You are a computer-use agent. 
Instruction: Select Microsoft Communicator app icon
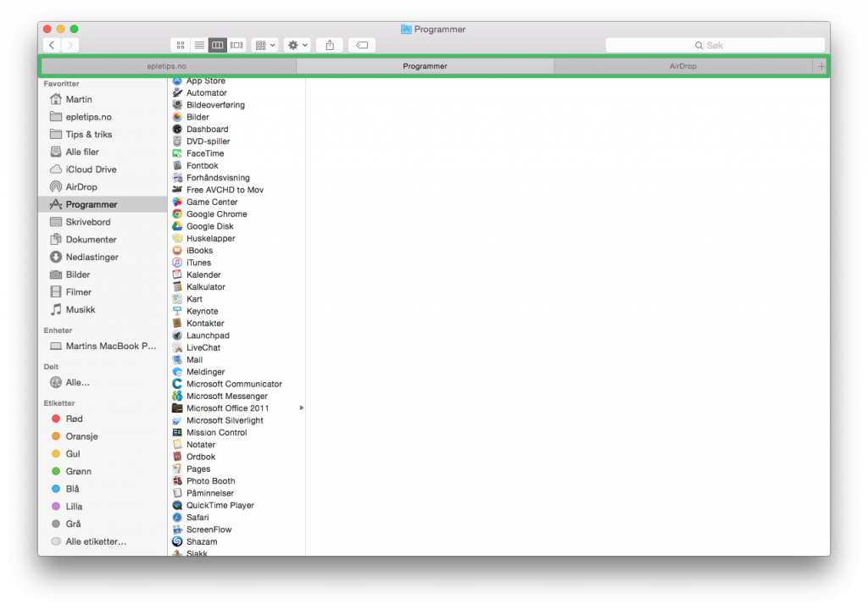pyautogui.click(x=177, y=384)
